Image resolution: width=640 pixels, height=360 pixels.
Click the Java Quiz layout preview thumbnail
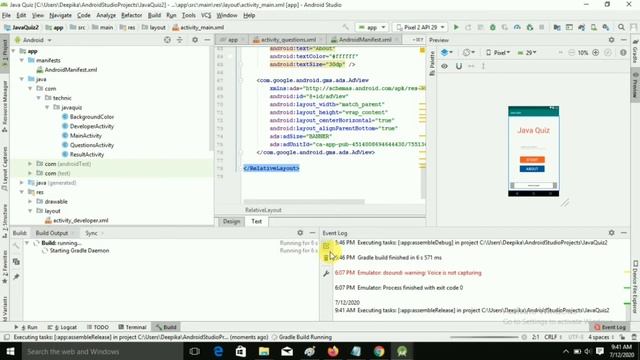[533, 151]
